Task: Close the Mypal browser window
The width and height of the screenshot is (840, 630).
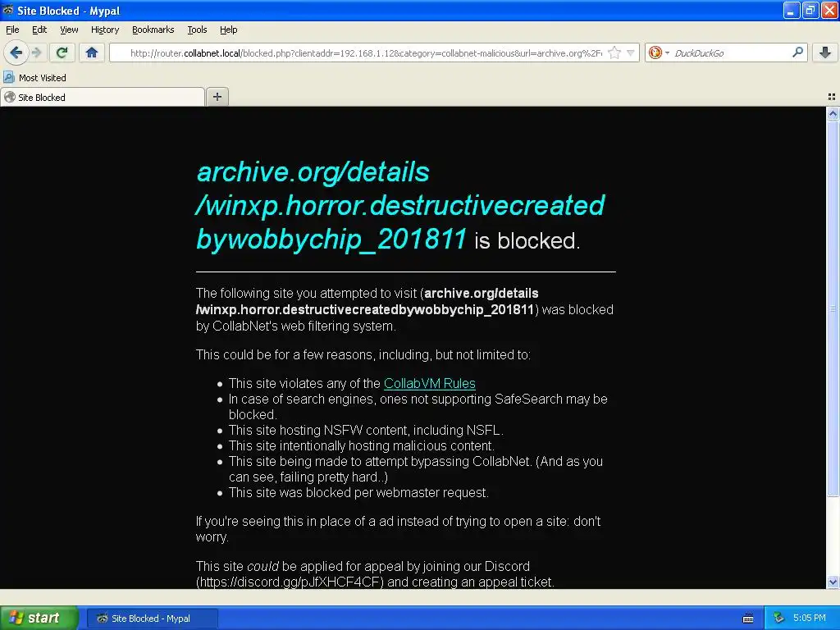Action: (829, 10)
